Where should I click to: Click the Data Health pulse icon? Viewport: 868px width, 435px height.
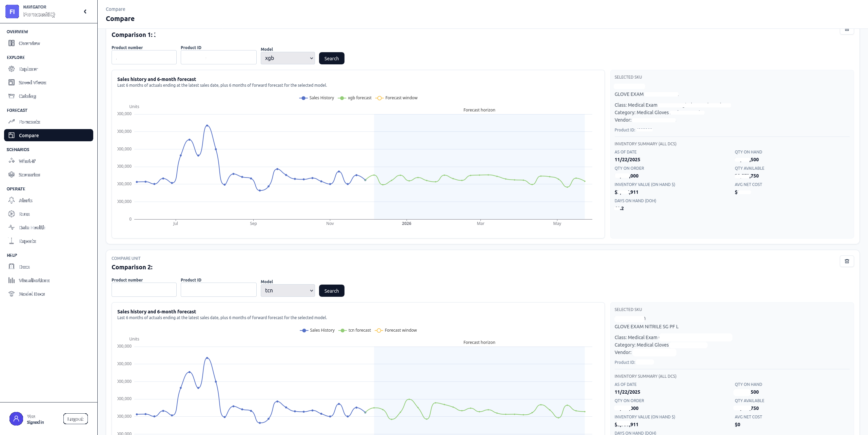pyautogui.click(x=12, y=227)
